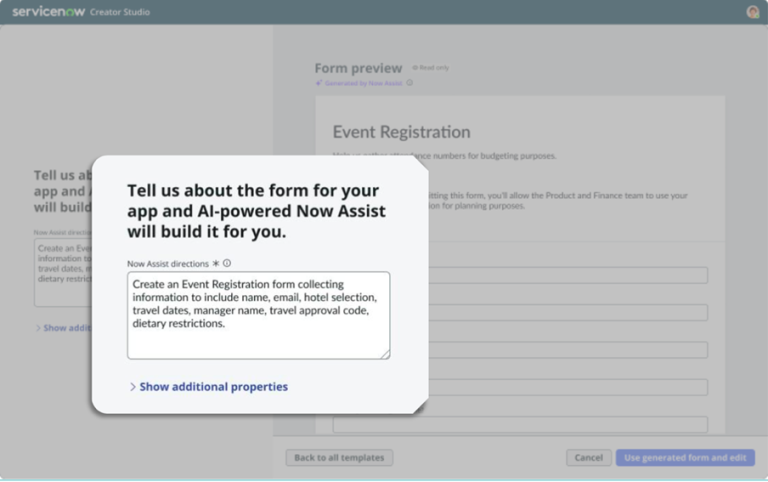Viewport: 768px width, 482px height.
Task: Click the user avatar in the header
Action: coord(752,12)
